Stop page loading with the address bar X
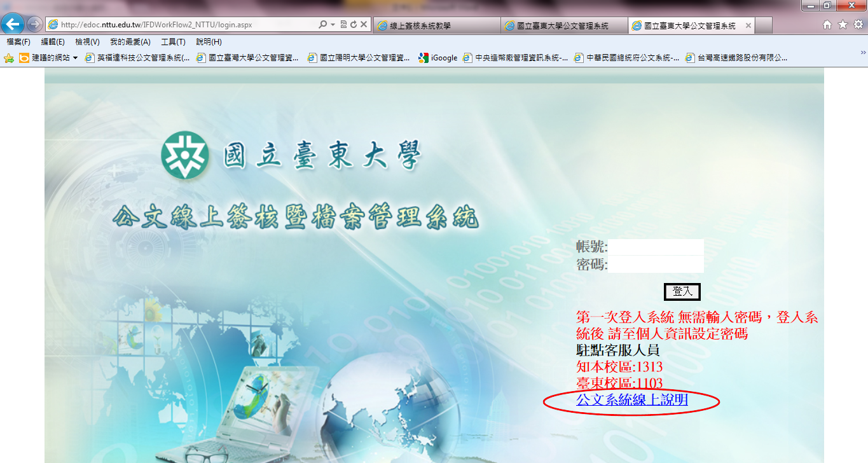Image resolution: width=868 pixels, height=463 pixels. tap(364, 25)
